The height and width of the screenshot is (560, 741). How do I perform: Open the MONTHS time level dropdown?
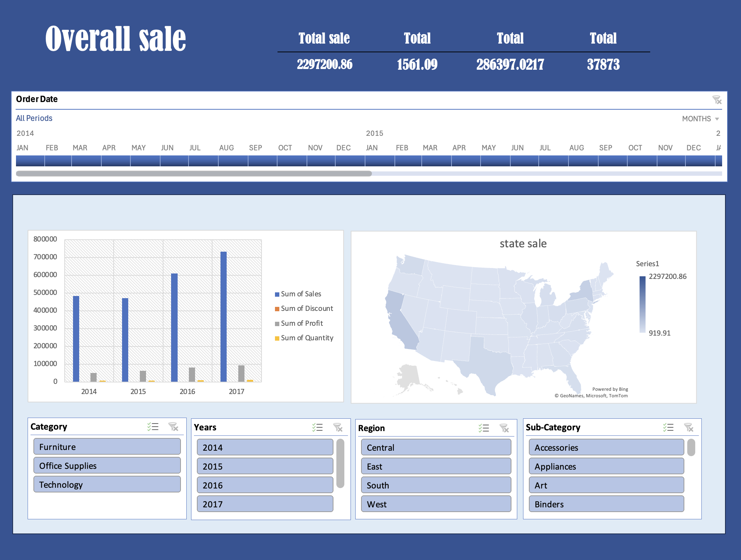coord(700,119)
